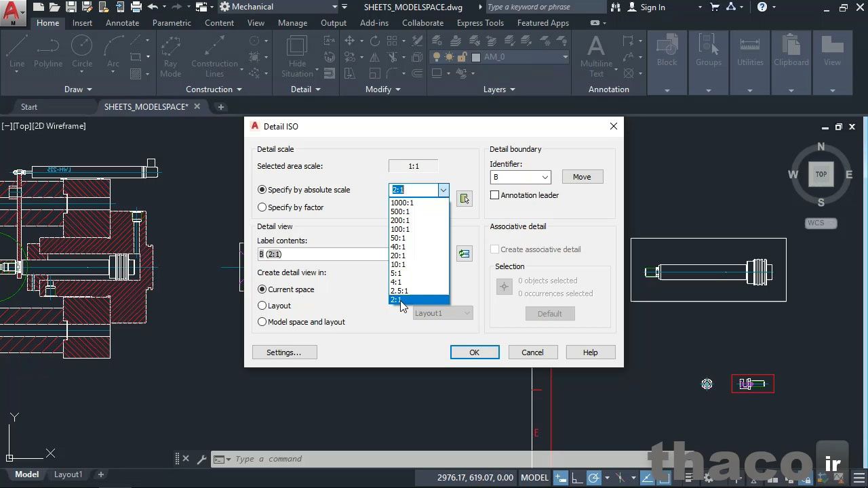
Task: Click the label contents icon button
Action: pos(465,254)
